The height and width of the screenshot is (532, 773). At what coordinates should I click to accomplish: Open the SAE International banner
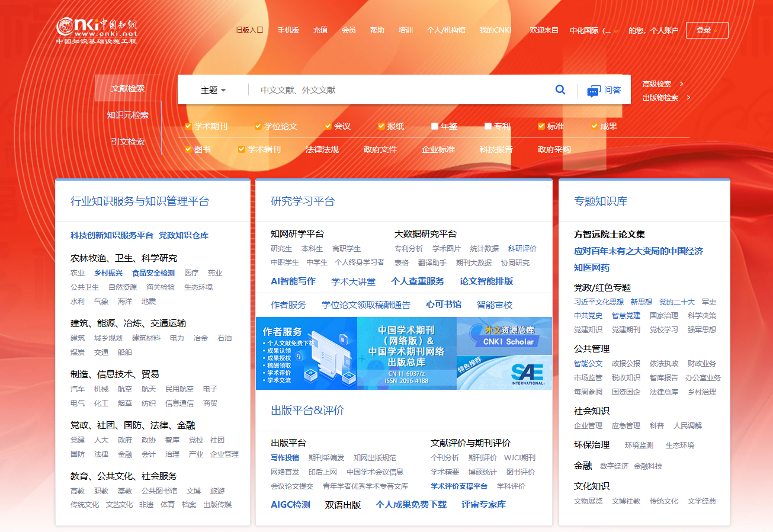(504, 372)
